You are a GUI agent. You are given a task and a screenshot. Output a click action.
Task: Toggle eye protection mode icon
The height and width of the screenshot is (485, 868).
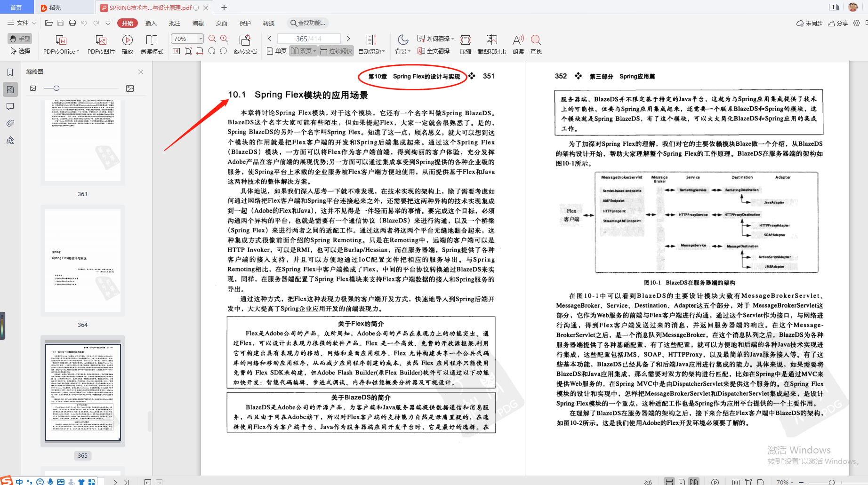[x=648, y=482]
